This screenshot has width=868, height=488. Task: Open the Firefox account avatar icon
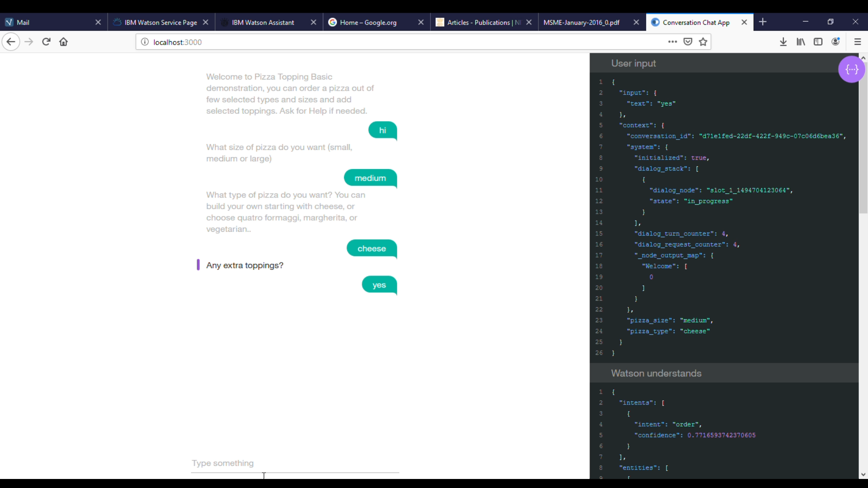click(x=835, y=42)
